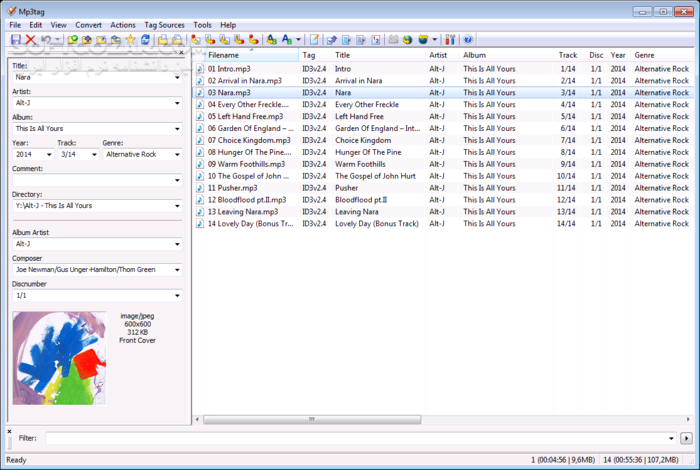Click into the Filter text box
Image resolution: width=700 pixels, height=470 pixels.
[356, 438]
